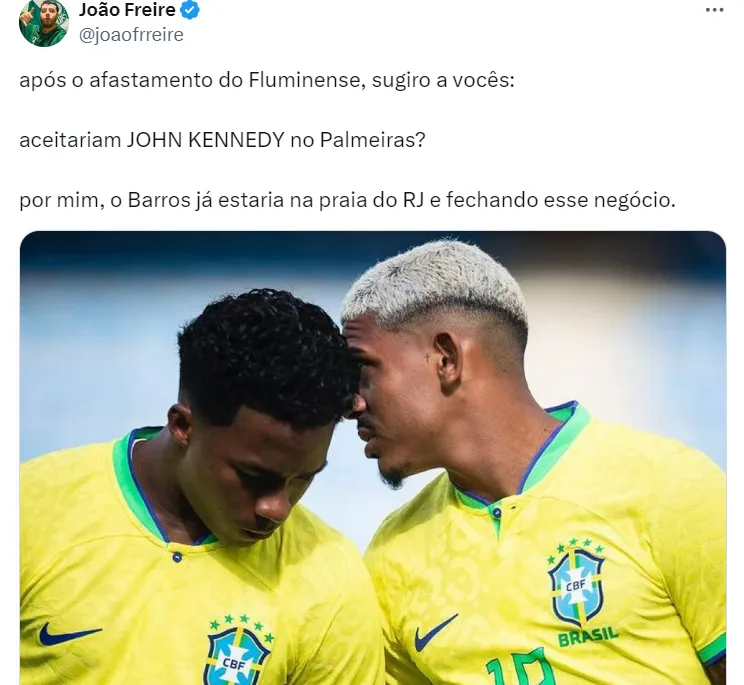
Task: Click the JOHN KENNEDY no Palmeiras question
Action: [x=222, y=140]
